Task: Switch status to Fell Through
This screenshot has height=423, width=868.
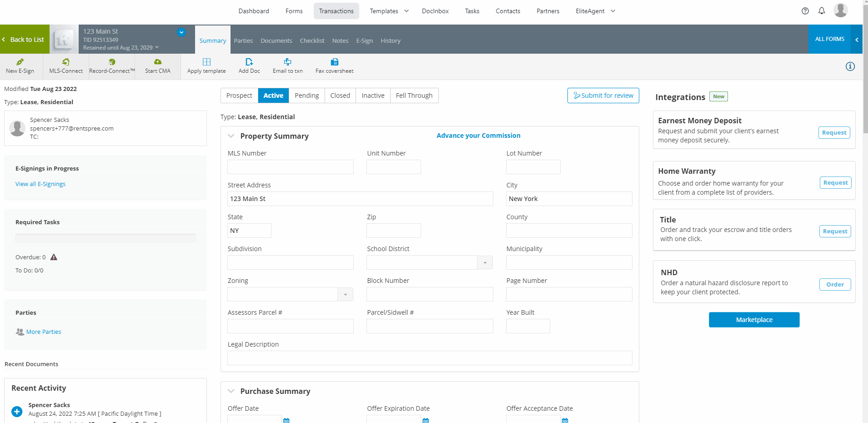Action: (414, 96)
